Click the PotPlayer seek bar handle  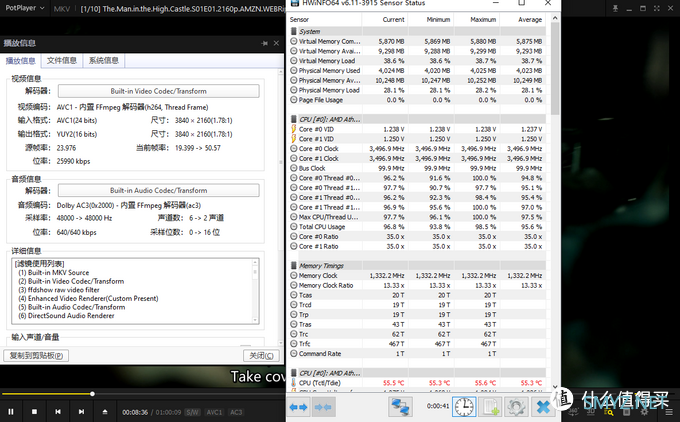(92, 394)
